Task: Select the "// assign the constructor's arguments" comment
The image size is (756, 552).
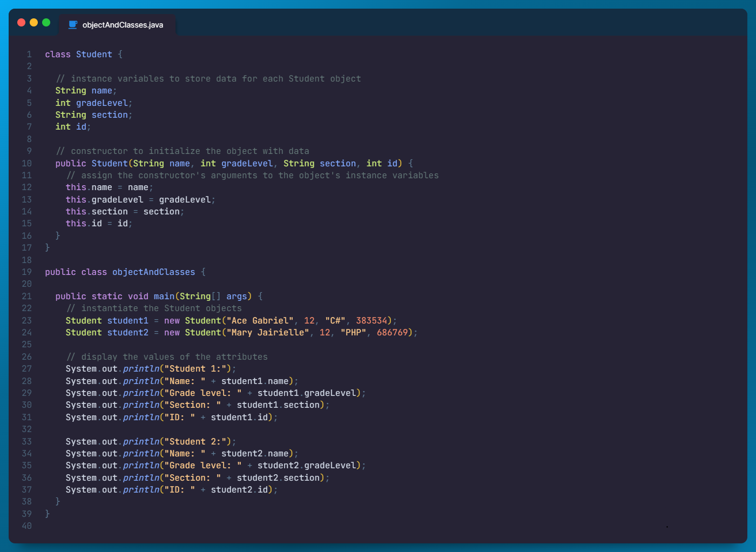Action: point(253,176)
